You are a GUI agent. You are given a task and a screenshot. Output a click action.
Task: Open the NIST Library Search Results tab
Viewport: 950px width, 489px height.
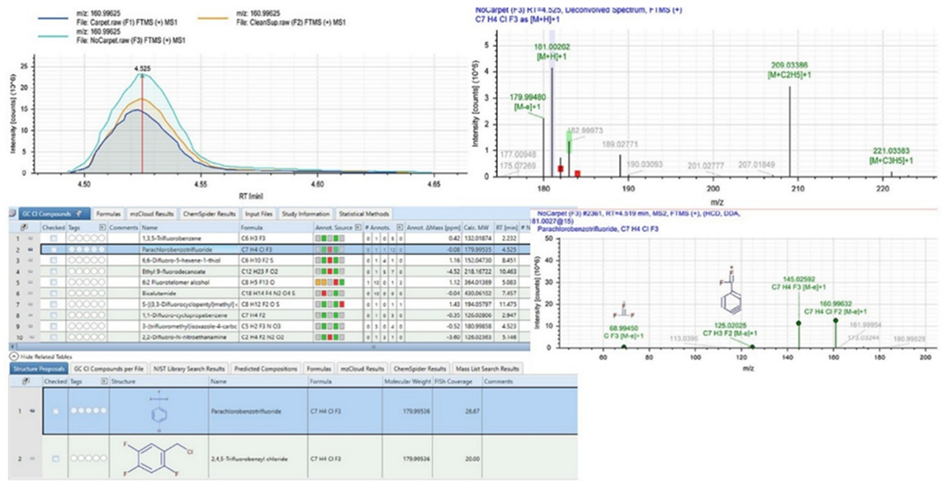point(189,368)
